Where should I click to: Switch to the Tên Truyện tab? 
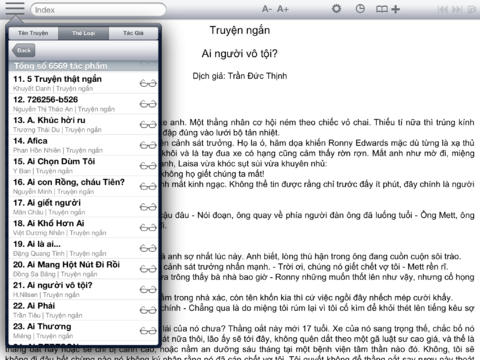(x=33, y=33)
